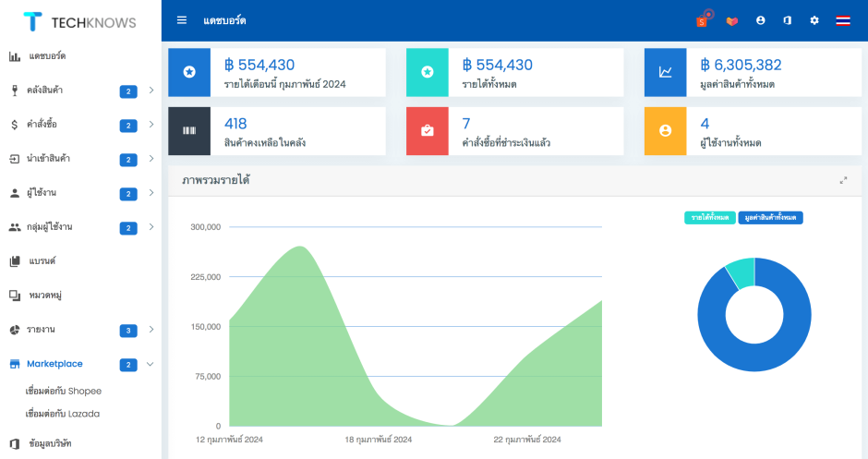
Task: Click the book icon beside แบรนด์
Action: tap(15, 261)
